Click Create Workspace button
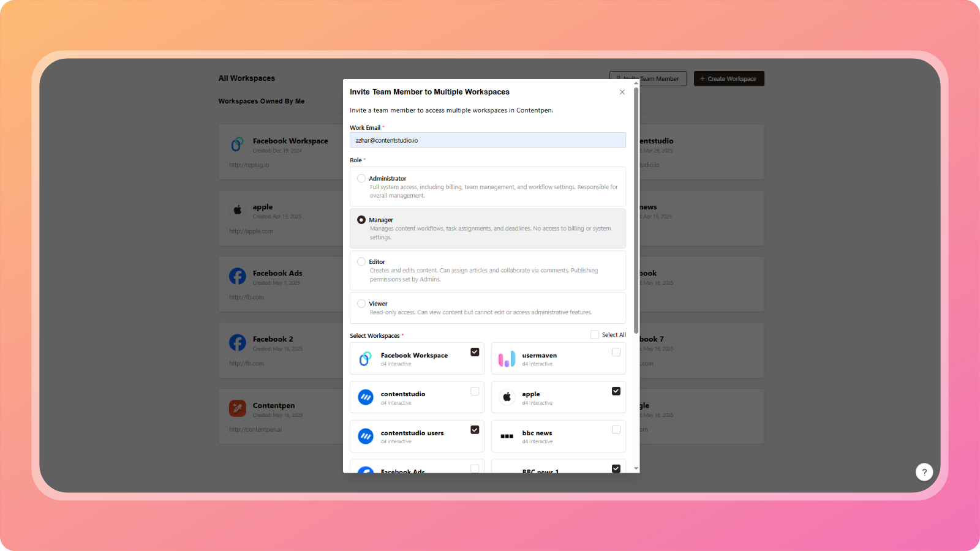 [x=729, y=78]
